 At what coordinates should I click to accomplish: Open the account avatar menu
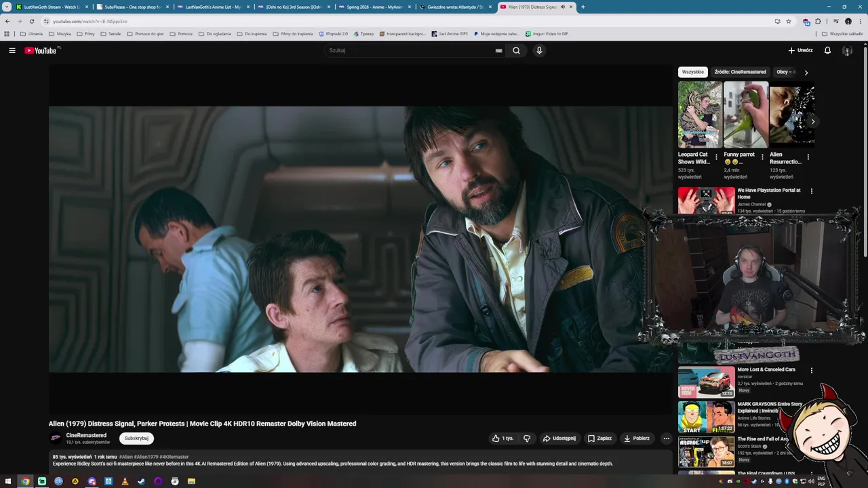click(x=847, y=50)
